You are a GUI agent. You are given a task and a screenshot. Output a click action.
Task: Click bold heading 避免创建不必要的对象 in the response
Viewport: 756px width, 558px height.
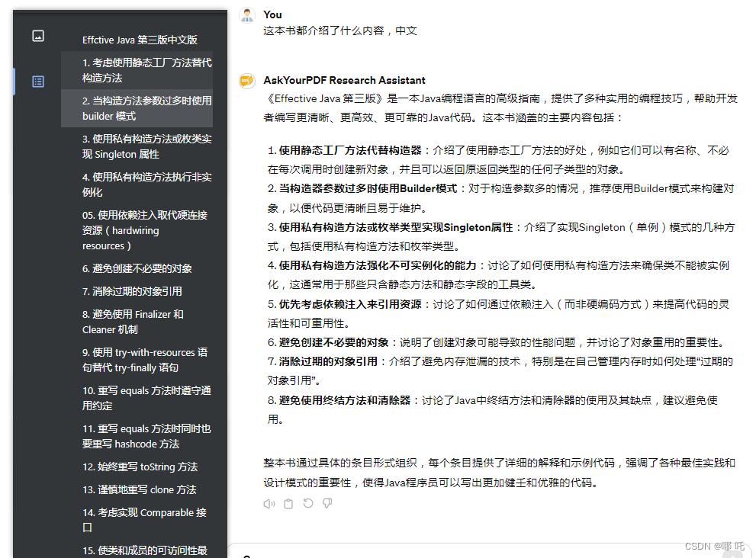(x=333, y=342)
